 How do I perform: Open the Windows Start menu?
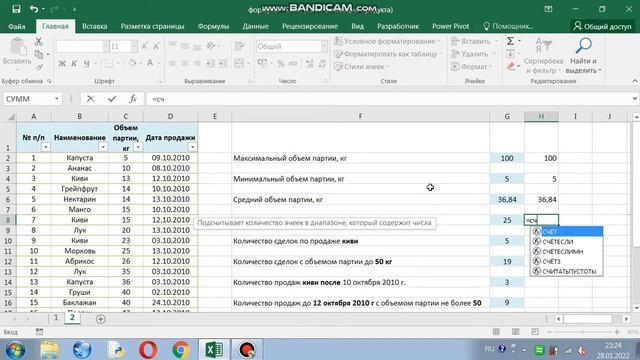(x=15, y=350)
